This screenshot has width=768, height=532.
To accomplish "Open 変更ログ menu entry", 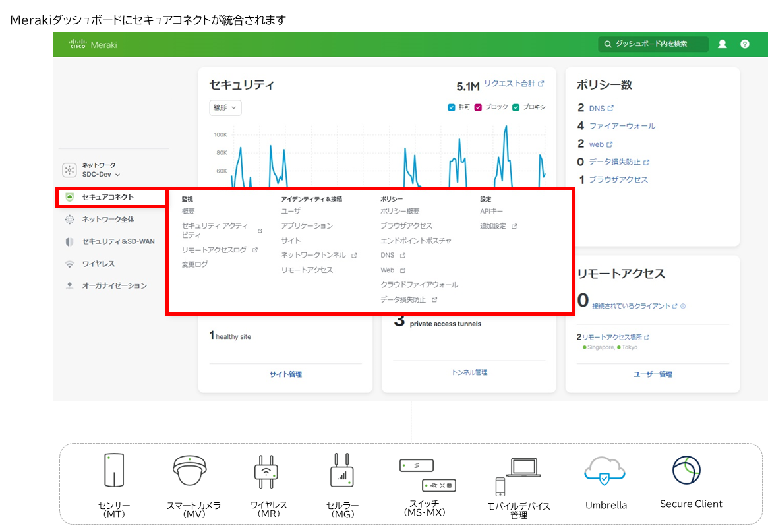I will pyautogui.click(x=194, y=264).
